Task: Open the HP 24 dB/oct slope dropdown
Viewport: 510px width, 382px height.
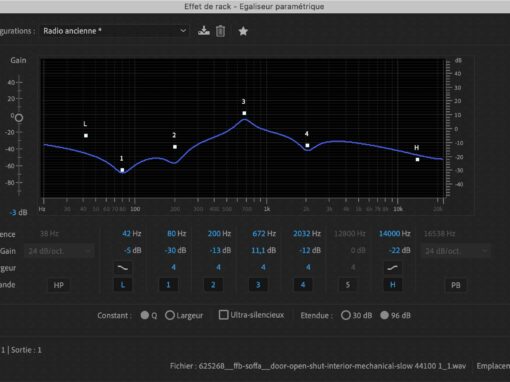Action: pos(59,251)
